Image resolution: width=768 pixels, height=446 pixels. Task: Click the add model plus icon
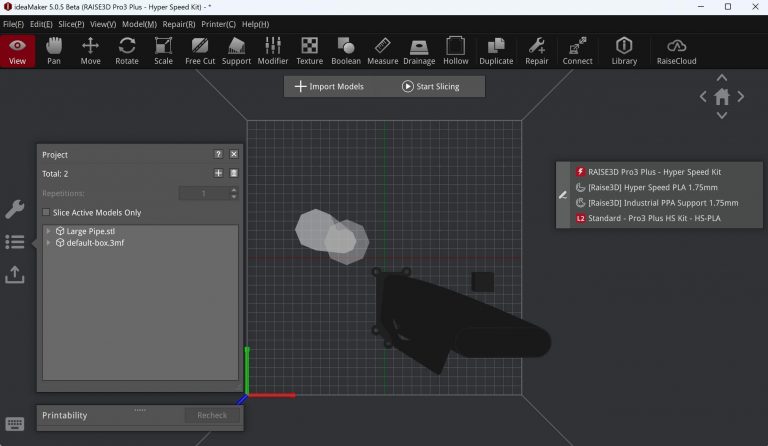(x=218, y=173)
